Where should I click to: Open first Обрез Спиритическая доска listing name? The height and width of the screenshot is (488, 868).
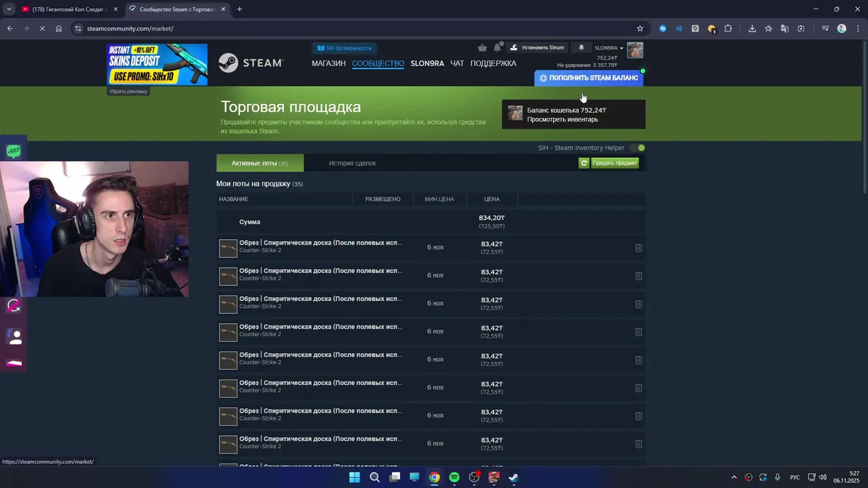[x=320, y=243]
